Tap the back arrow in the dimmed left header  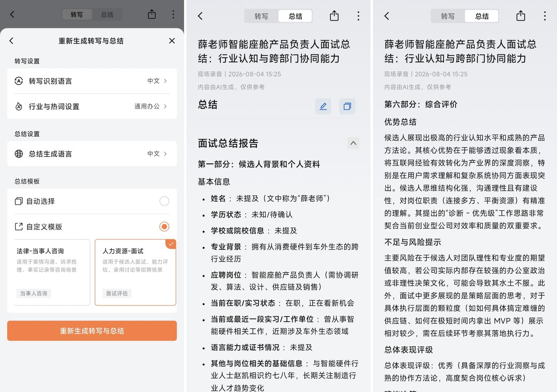pos(12,14)
